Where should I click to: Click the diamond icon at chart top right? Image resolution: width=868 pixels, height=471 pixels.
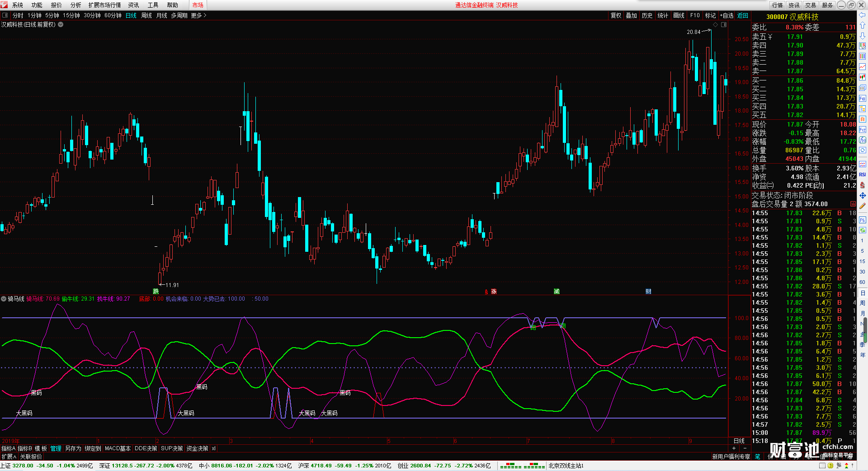coord(716,24)
